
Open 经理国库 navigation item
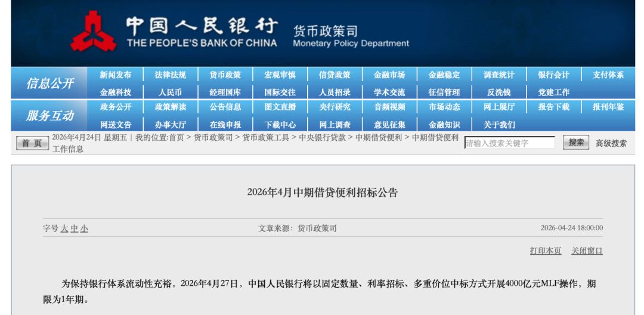click(x=225, y=92)
